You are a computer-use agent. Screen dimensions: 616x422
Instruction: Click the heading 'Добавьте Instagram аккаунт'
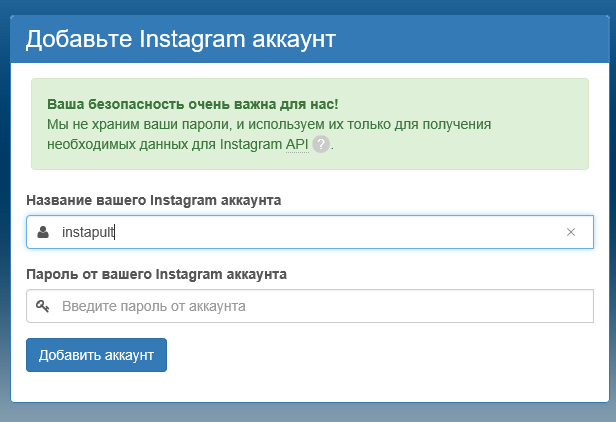(x=181, y=39)
